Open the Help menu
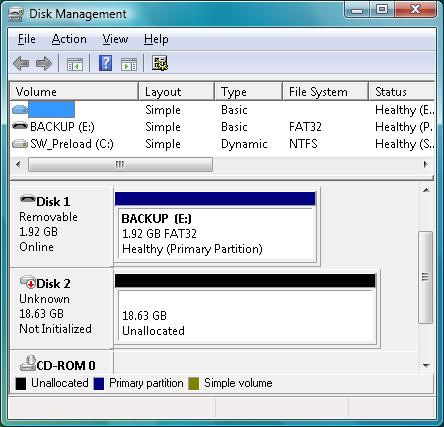The image size is (444, 427). [156, 39]
